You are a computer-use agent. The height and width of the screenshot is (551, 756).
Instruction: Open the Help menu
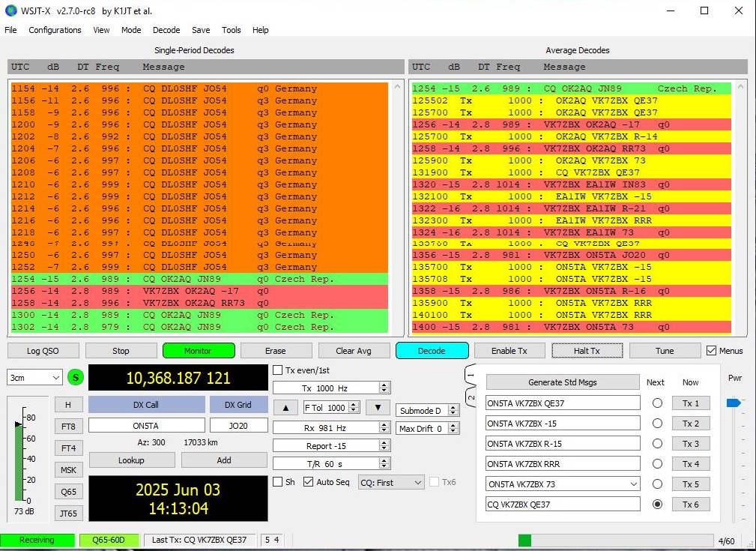(260, 30)
